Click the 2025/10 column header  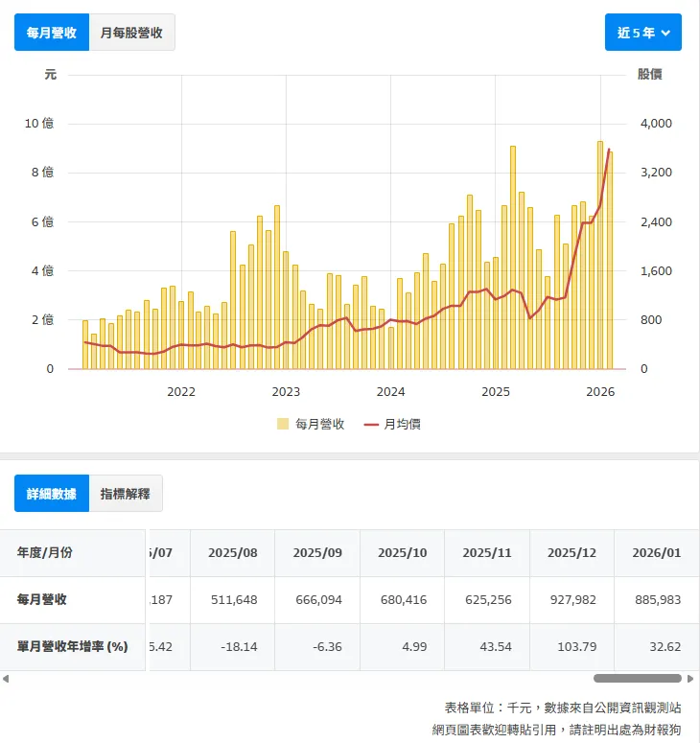click(x=403, y=552)
